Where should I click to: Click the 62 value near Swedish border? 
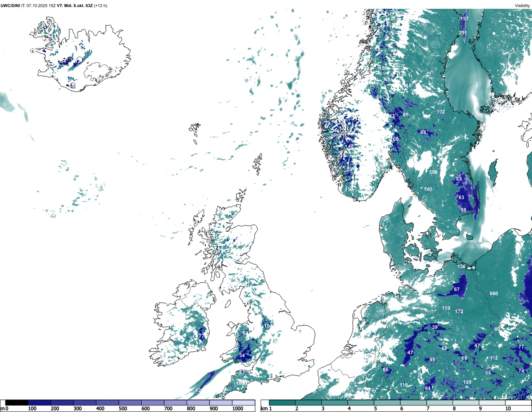point(392,116)
